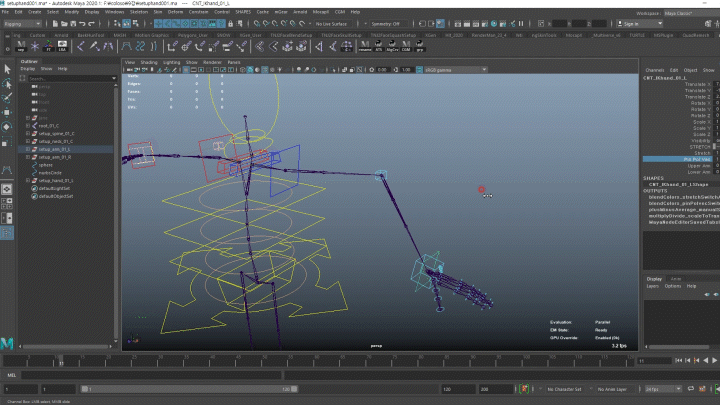
Task: Switch to the Motion Graphics shelf tab
Action: click(152, 35)
